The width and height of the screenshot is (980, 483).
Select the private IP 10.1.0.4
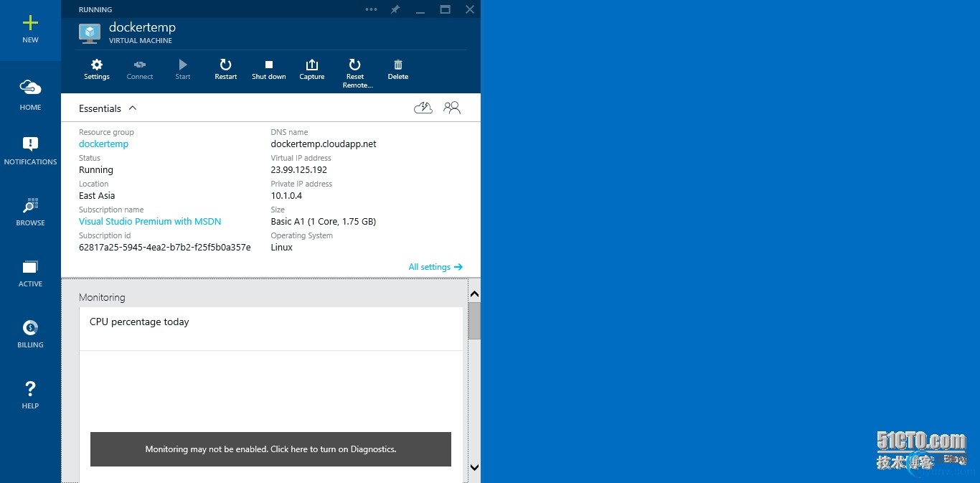pos(287,195)
